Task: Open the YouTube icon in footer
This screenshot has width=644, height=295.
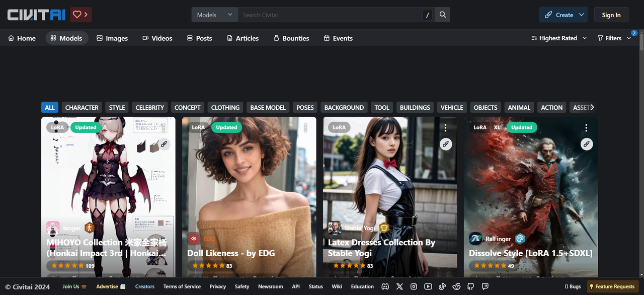Action: click(428, 286)
